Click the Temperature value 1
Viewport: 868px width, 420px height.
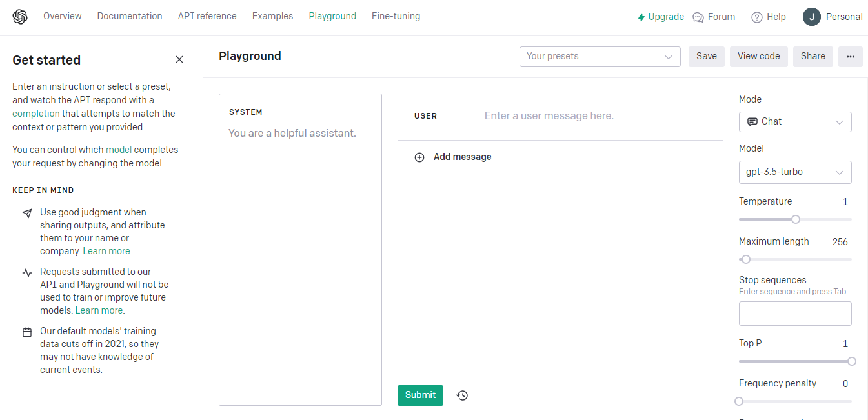[x=845, y=202]
